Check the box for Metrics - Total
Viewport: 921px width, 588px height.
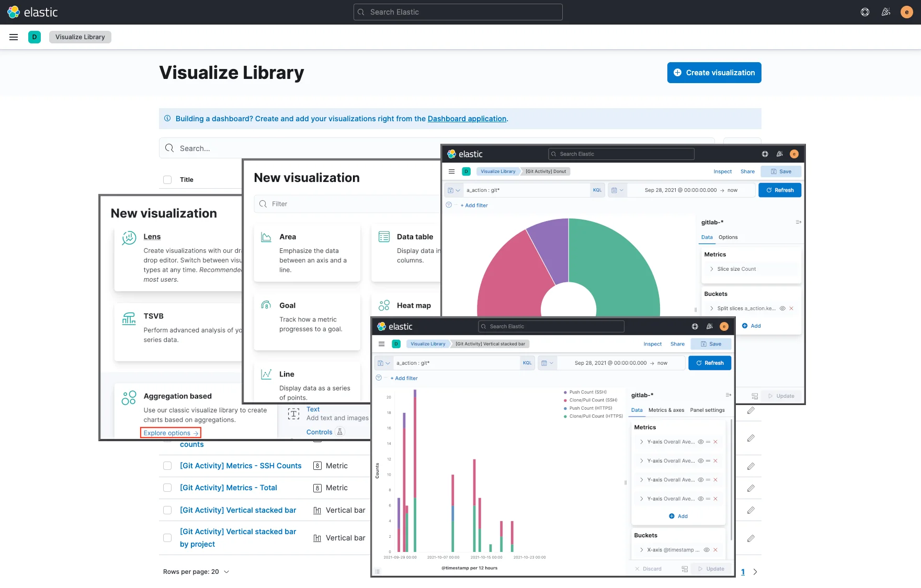coord(167,488)
